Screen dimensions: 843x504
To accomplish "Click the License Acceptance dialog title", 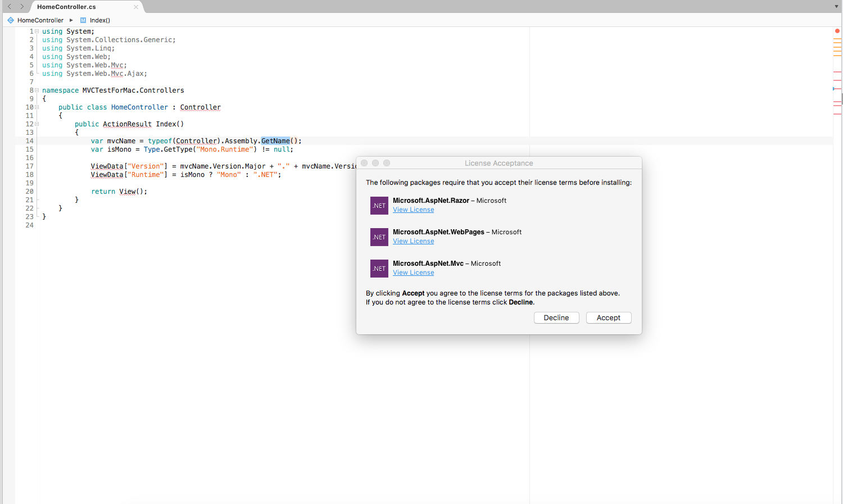I will click(x=499, y=164).
